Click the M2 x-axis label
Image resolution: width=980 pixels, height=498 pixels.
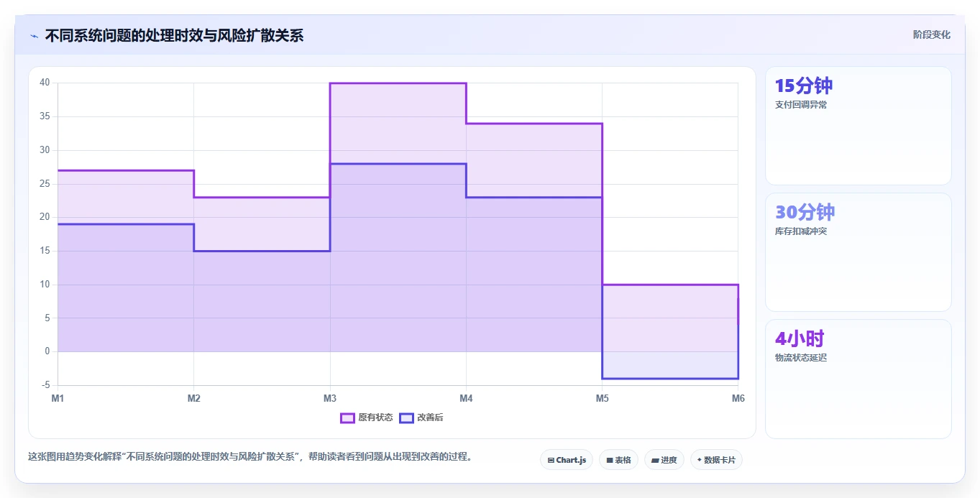coord(193,397)
